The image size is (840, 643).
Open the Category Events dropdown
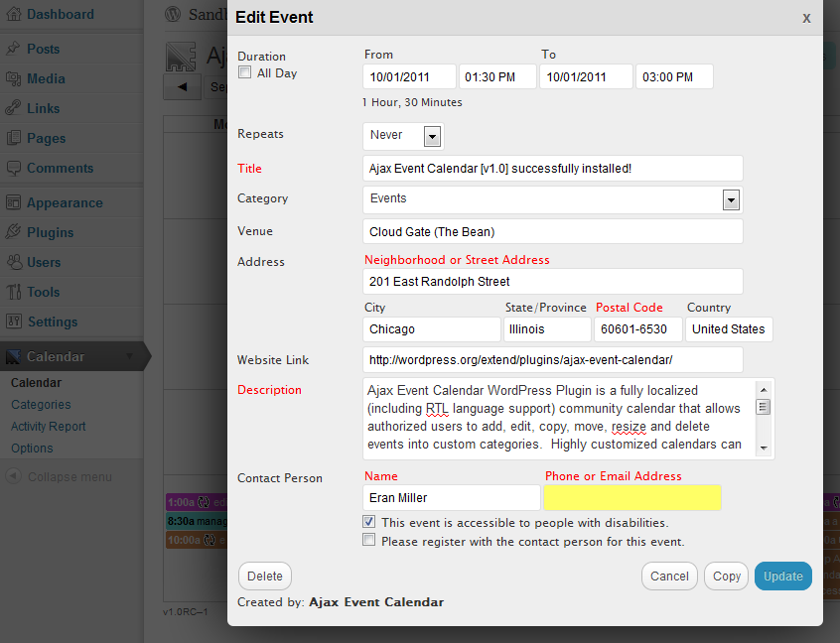coord(731,200)
